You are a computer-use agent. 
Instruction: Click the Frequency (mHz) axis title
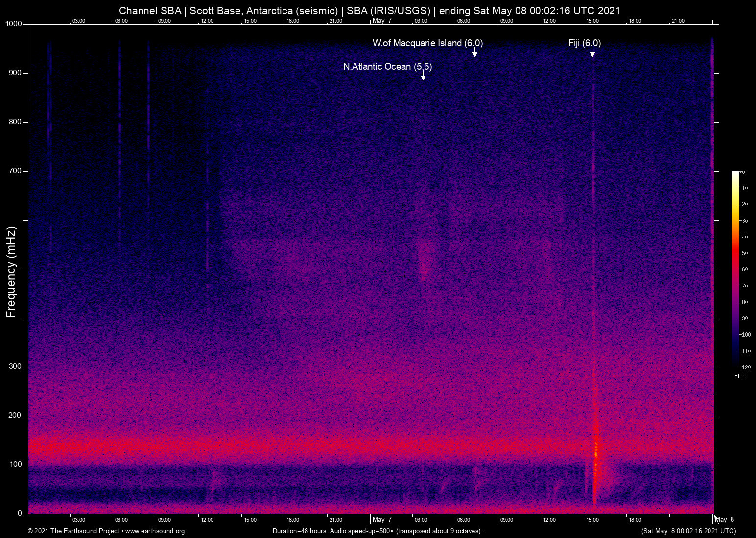tap(11, 272)
